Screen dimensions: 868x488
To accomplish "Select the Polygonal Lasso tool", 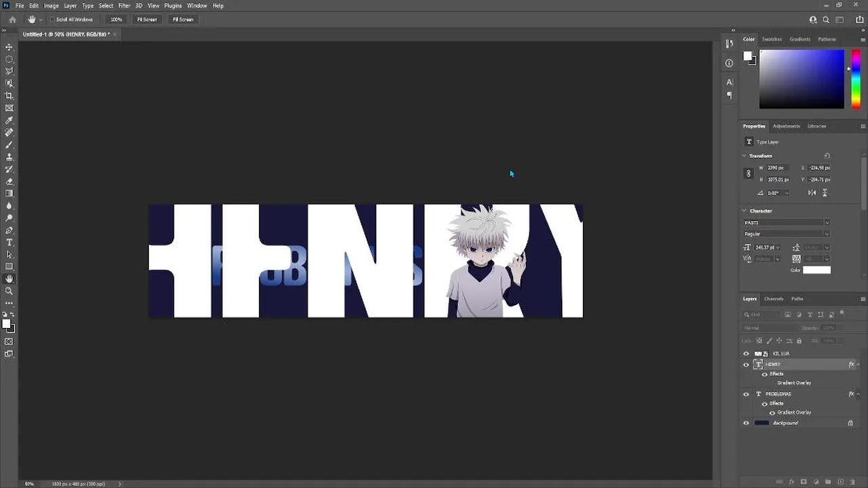I will point(9,71).
